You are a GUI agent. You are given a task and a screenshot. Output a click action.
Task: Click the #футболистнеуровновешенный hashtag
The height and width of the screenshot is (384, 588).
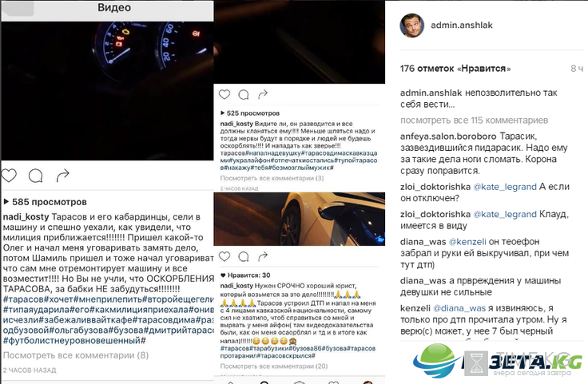[x=74, y=341]
